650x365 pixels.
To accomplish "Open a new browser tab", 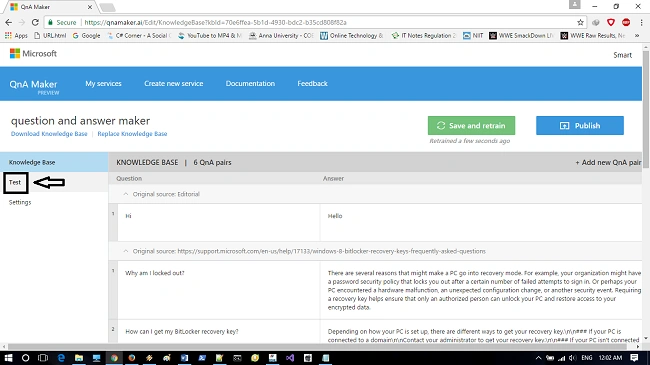I will click(x=107, y=7).
